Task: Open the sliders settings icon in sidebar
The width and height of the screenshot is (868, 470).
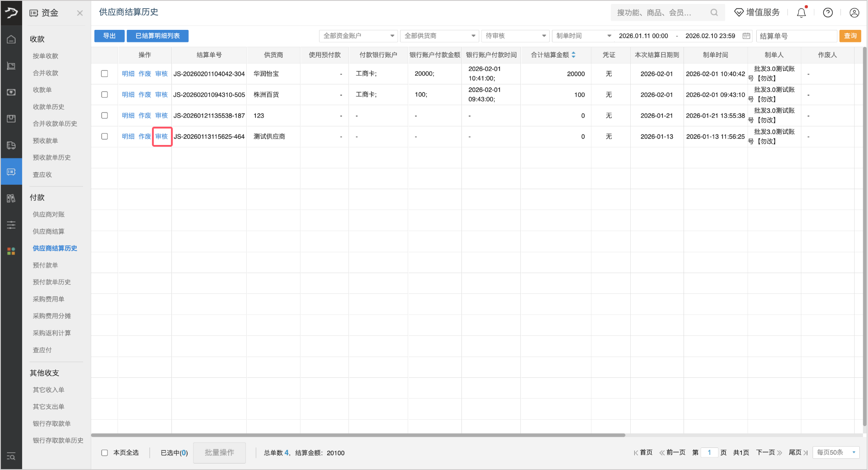Action: click(x=11, y=225)
